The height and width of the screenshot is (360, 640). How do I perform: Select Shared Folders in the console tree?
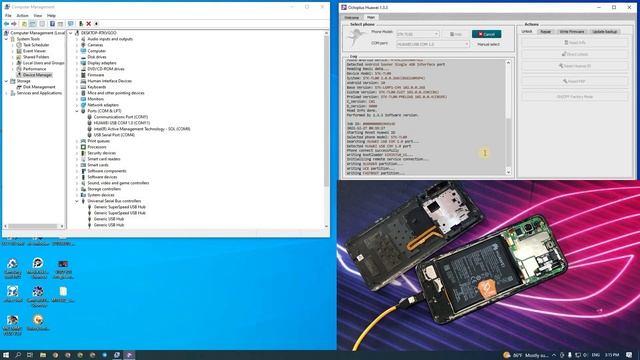[36, 57]
